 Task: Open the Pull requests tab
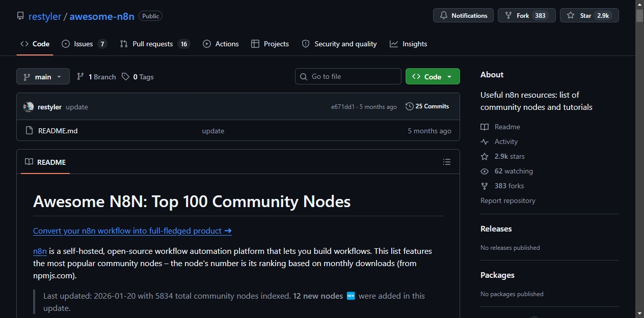click(155, 44)
